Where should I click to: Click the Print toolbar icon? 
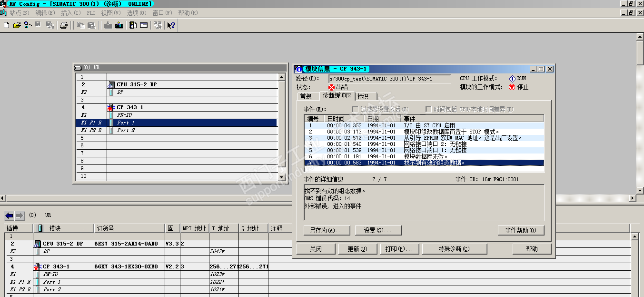pos(64,25)
